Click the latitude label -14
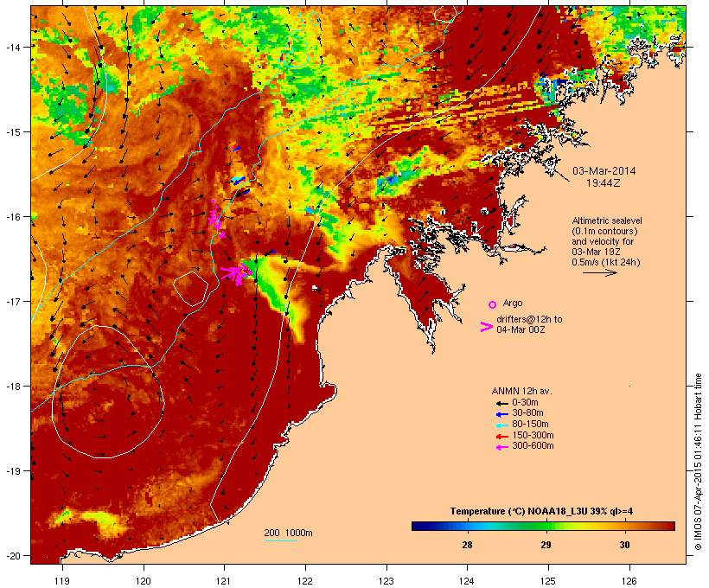 click(12, 48)
